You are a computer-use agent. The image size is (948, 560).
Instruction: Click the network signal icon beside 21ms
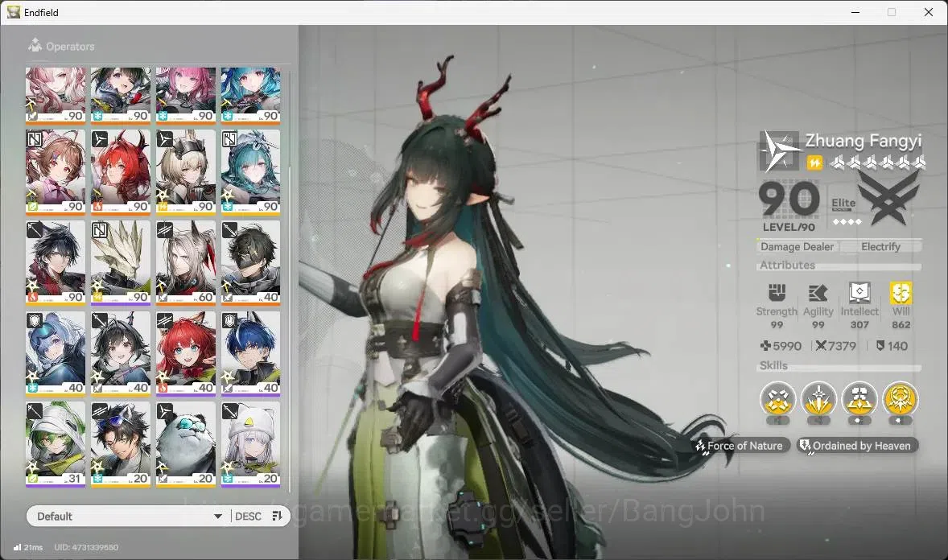pos(17,547)
